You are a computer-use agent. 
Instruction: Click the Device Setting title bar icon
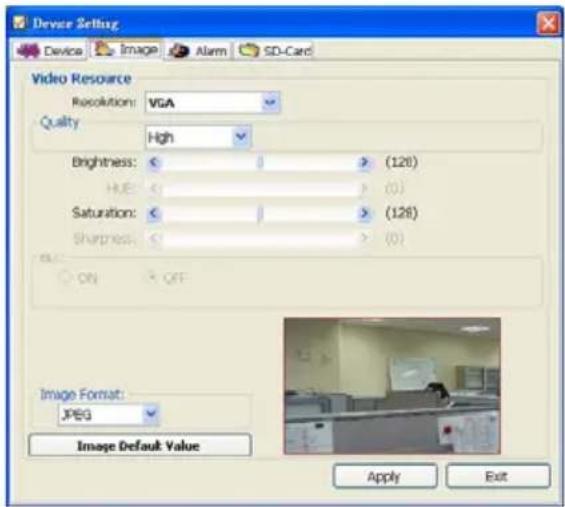pyautogui.click(x=20, y=22)
